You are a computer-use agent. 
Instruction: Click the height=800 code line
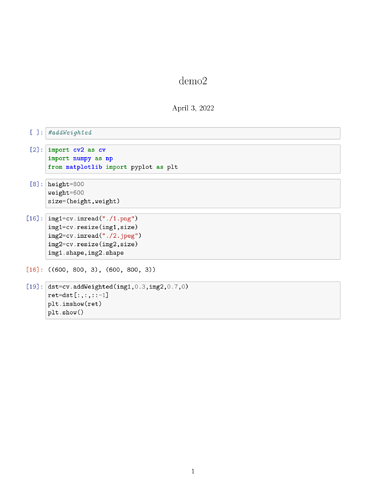coord(66,184)
